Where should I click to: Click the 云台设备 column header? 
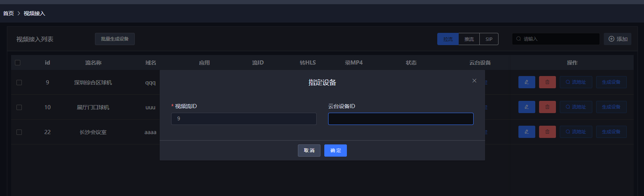[480, 63]
